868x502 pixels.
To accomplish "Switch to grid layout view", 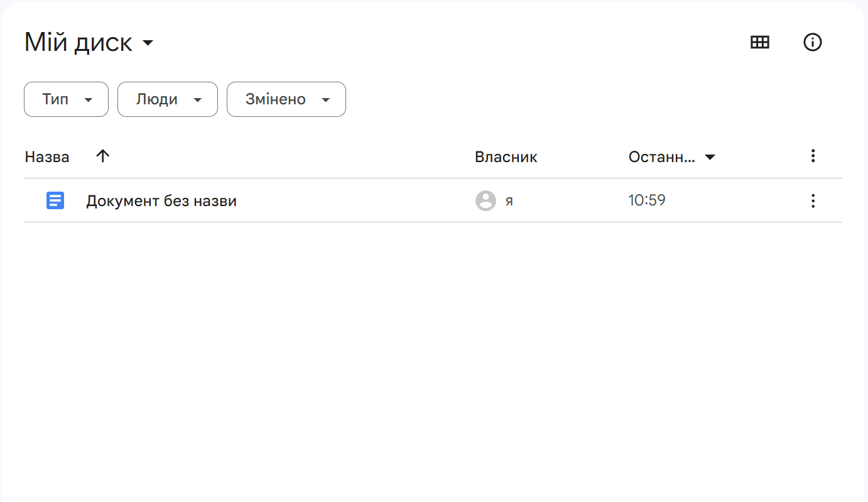I will pyautogui.click(x=760, y=42).
